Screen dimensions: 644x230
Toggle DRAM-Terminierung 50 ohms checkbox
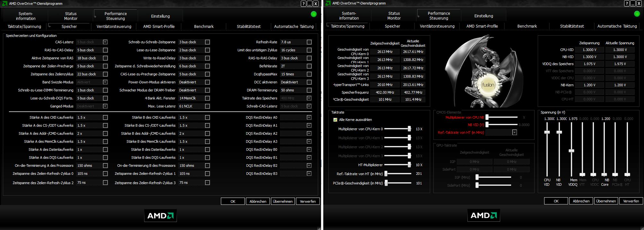309,90
